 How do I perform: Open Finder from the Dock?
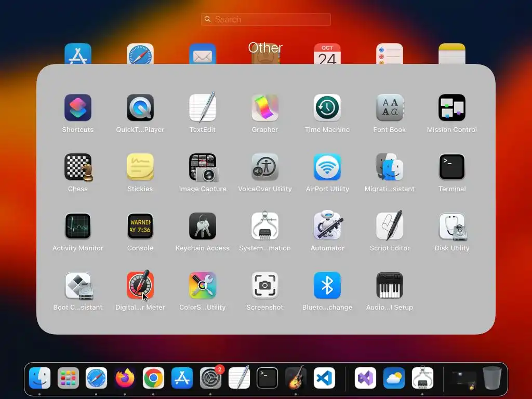tap(39, 378)
